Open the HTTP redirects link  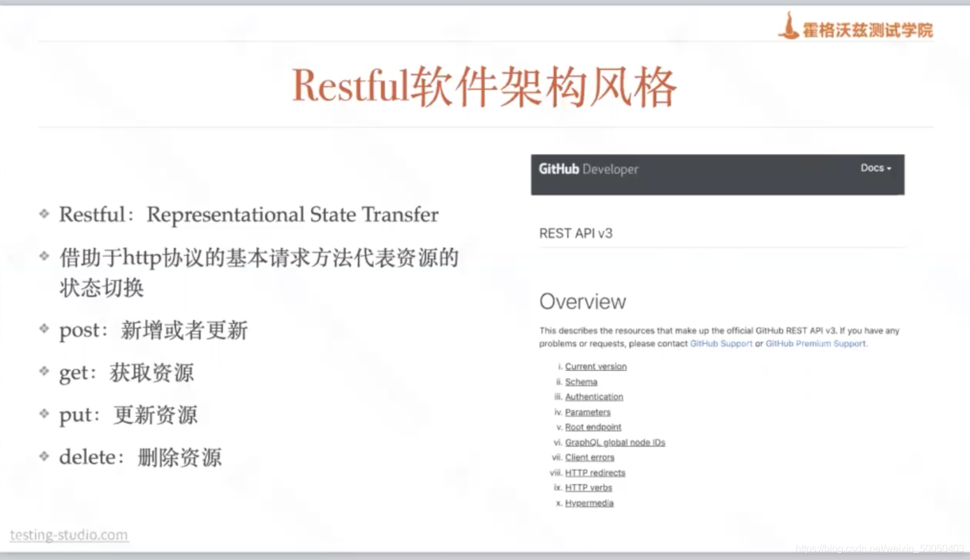[595, 473]
